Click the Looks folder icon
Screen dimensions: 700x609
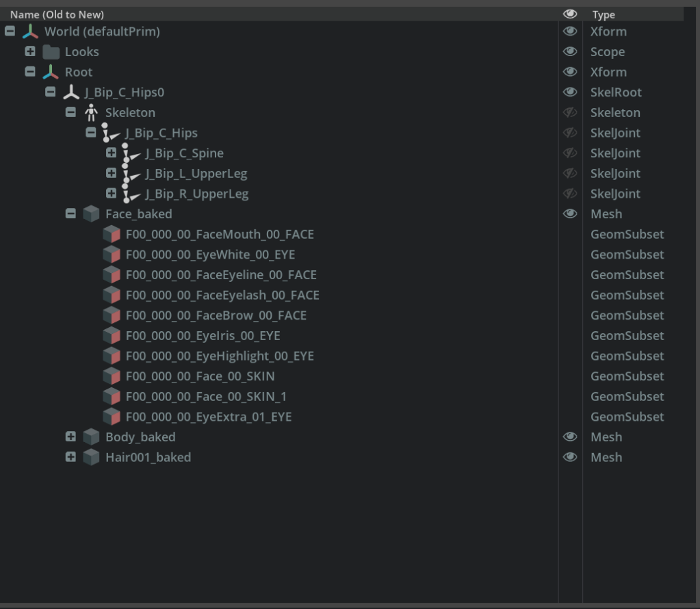(51, 52)
